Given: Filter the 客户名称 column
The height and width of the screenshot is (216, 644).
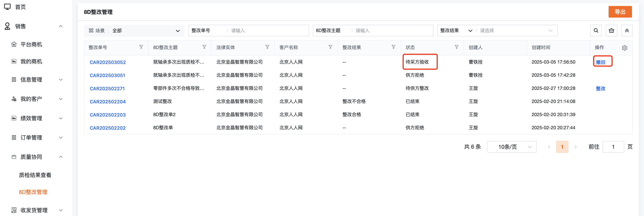Looking at the screenshot, I should 330,47.
